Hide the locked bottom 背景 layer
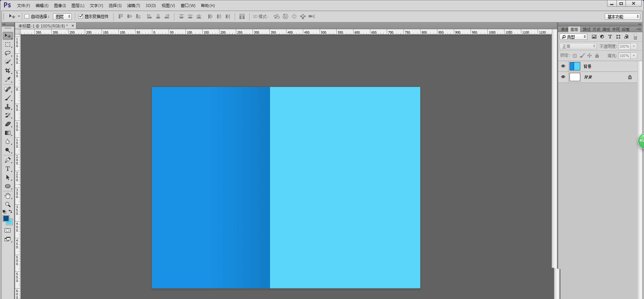The image size is (644, 299). coord(563,77)
